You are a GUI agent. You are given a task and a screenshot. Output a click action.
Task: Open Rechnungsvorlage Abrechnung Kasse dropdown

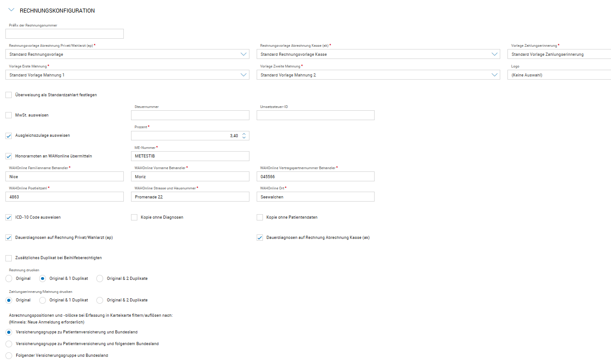(494, 54)
